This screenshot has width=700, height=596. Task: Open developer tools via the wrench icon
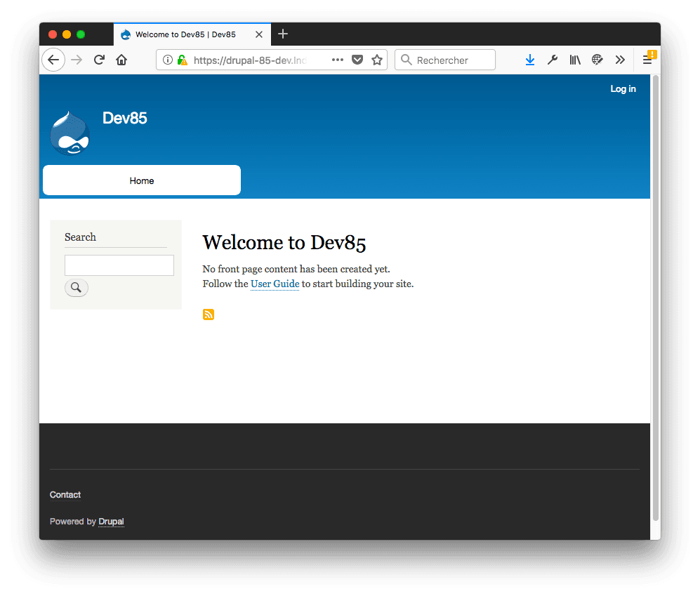(553, 60)
